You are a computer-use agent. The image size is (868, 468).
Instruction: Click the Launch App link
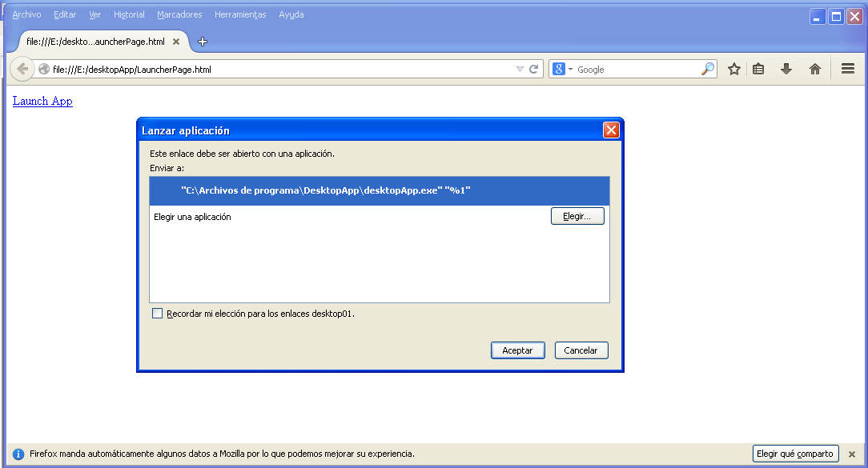click(42, 101)
